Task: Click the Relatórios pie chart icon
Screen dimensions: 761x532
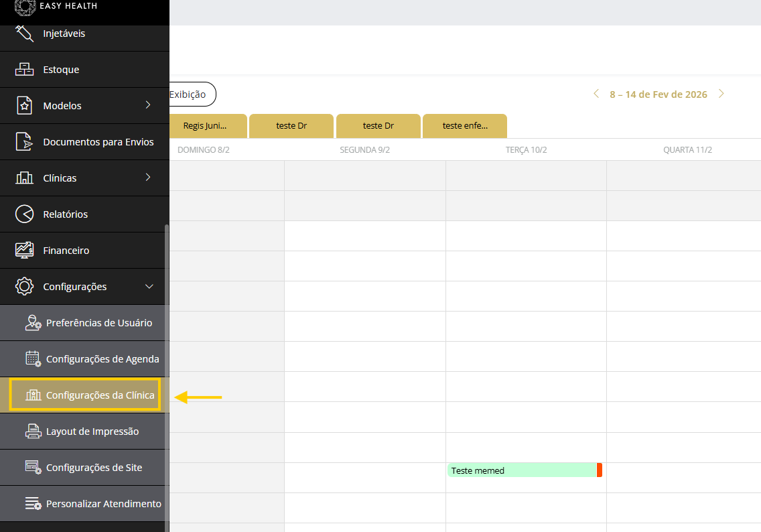Action: point(24,214)
